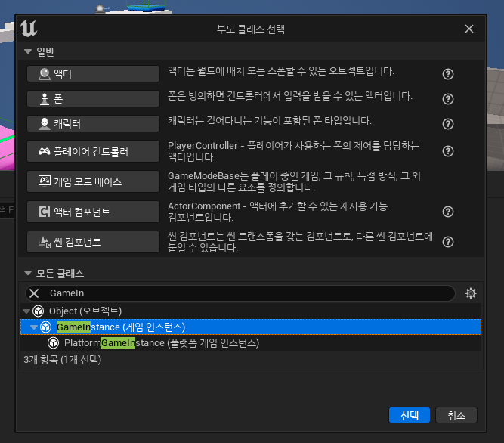
Task: Click the GameModeBase description text
Action: pos(294,181)
